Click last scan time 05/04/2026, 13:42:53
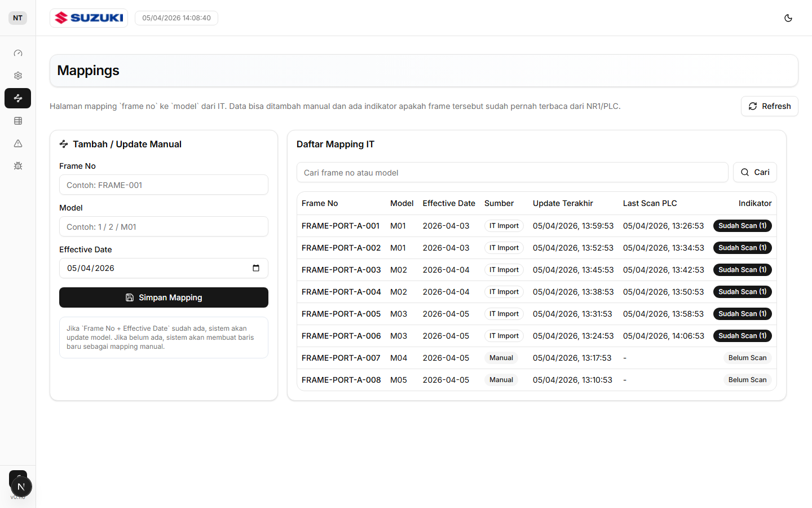This screenshot has height=508, width=812. click(663, 270)
